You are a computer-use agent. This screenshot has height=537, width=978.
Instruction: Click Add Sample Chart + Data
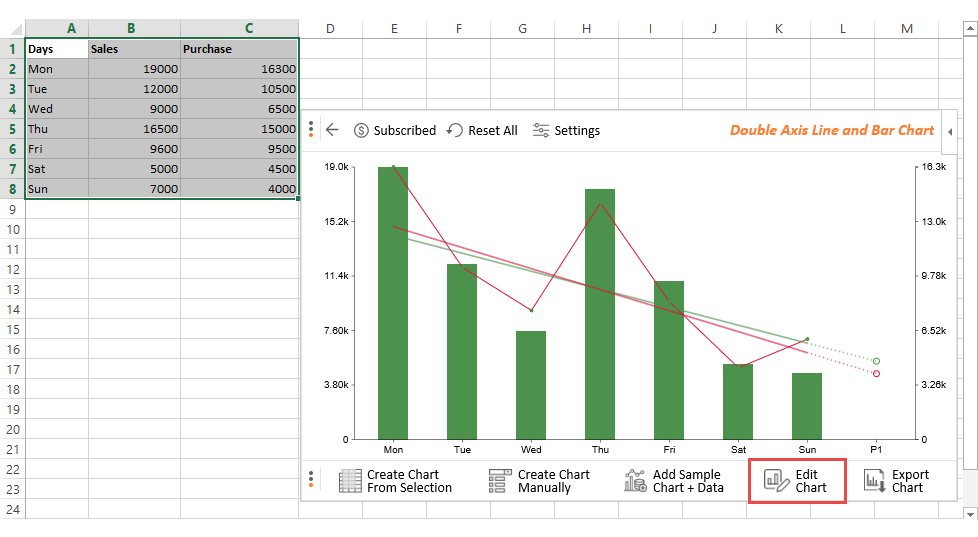tap(688, 481)
